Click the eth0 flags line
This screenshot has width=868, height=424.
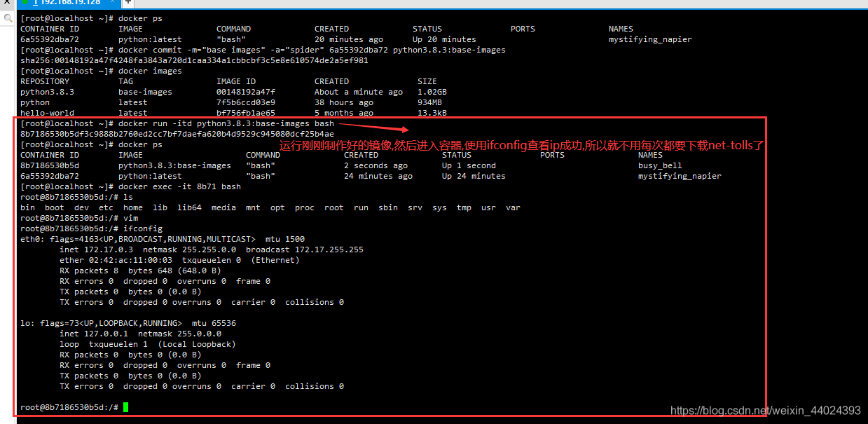click(x=163, y=239)
